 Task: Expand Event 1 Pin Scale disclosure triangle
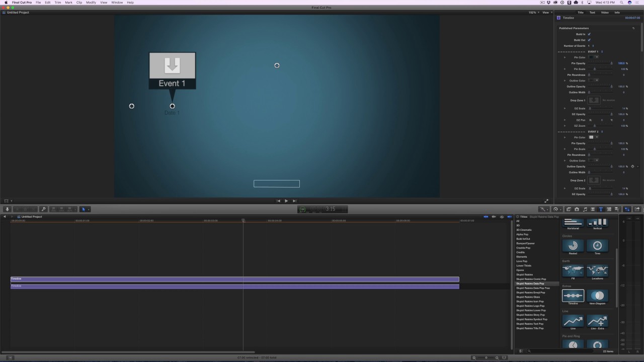[565, 69]
